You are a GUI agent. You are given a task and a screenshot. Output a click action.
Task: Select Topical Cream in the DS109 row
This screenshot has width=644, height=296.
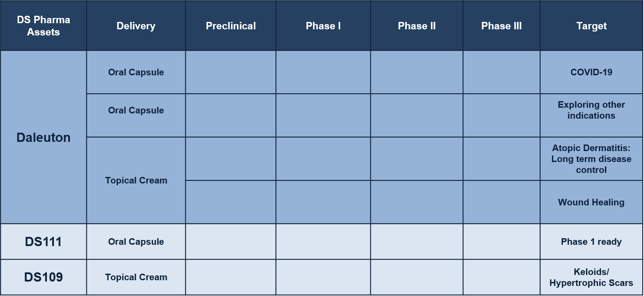pyautogui.click(x=136, y=277)
